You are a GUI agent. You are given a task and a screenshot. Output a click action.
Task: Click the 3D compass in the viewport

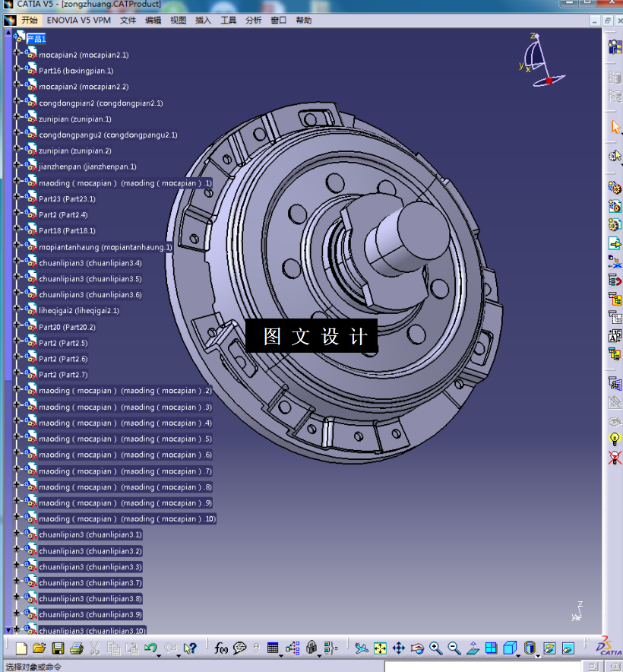[x=542, y=60]
